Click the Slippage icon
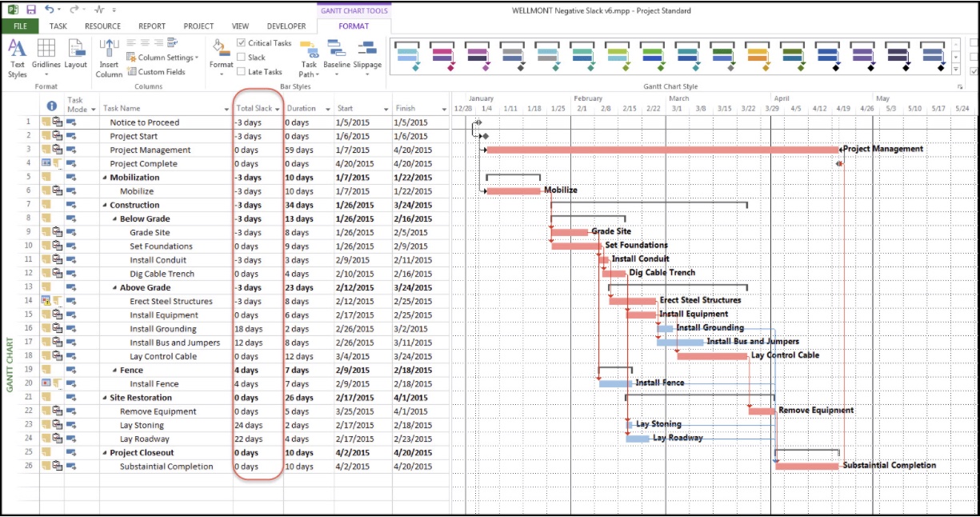Image resolution: width=980 pixels, height=517 pixels. [367, 57]
